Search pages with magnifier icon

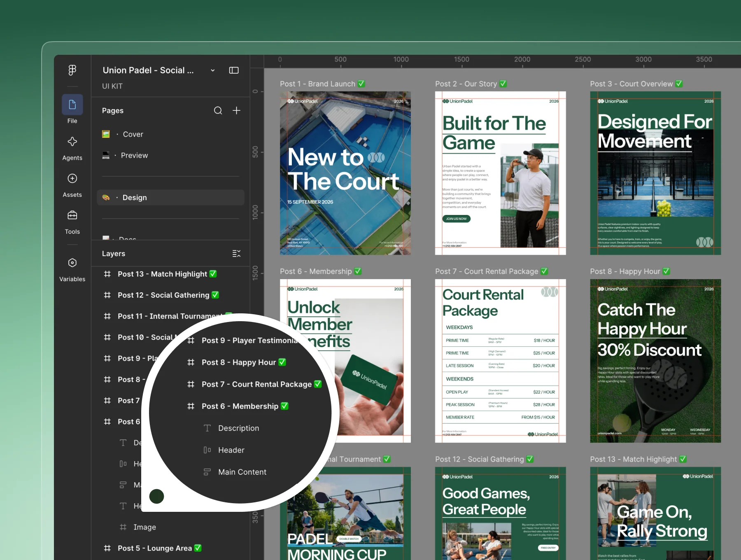click(x=218, y=110)
